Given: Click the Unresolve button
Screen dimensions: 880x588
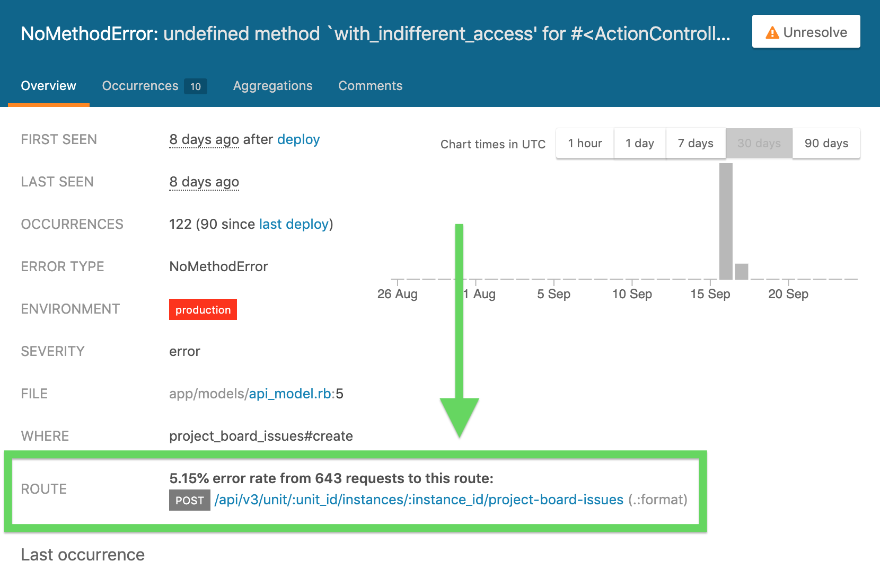Looking at the screenshot, I should [806, 32].
